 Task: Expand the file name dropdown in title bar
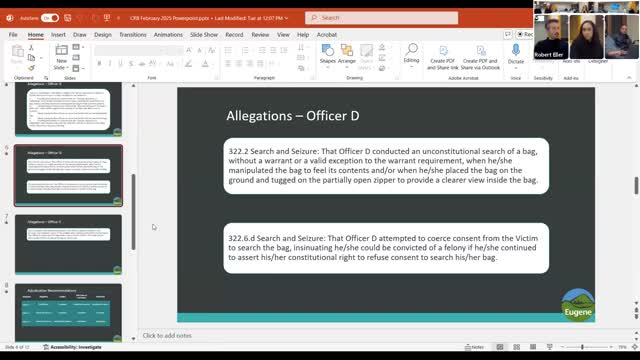[x=287, y=18]
